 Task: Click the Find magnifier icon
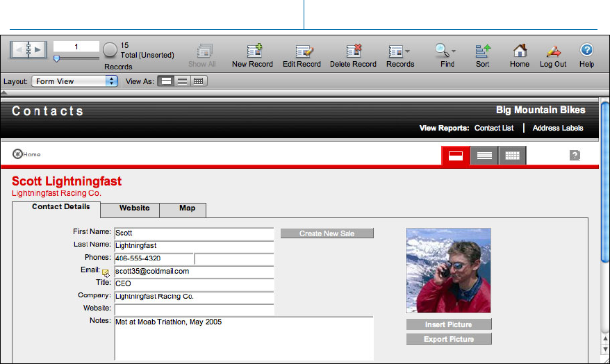442,51
